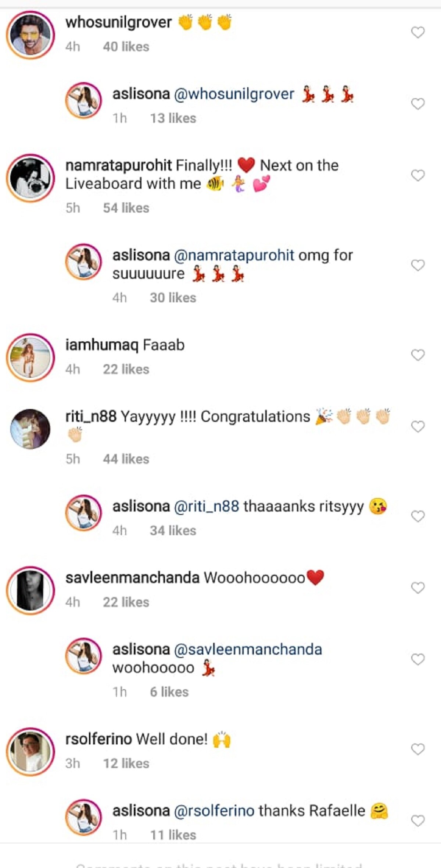The height and width of the screenshot is (868, 441).
Task: Tap the iamhumaq username
Action: (x=102, y=345)
